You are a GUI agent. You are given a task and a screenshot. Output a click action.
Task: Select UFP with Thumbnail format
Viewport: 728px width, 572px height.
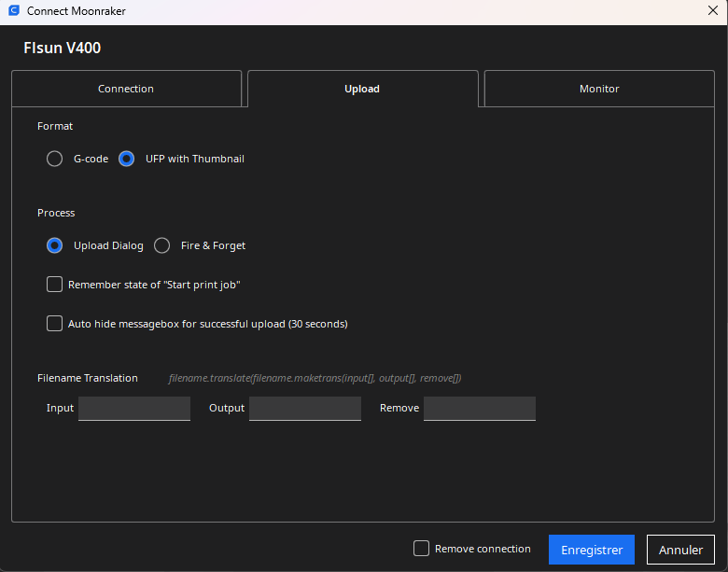click(126, 159)
